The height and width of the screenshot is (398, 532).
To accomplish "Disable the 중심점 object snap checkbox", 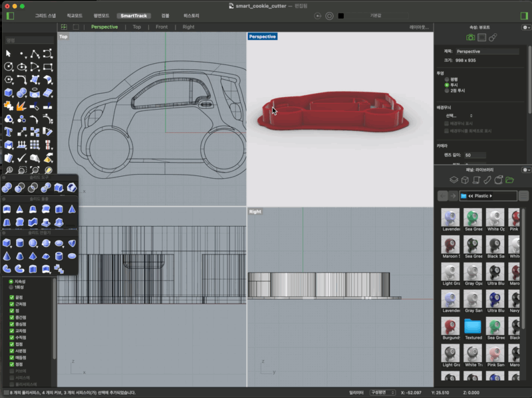I will [12, 324].
